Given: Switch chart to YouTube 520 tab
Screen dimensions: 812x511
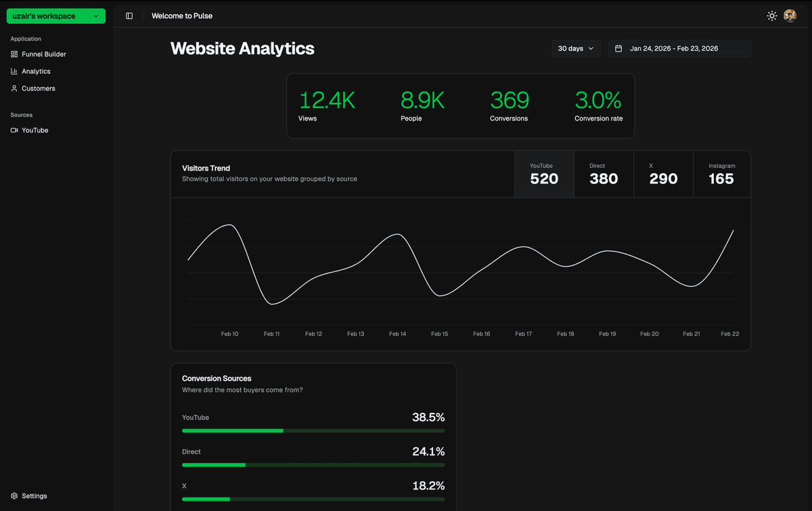Looking at the screenshot, I should coord(544,174).
